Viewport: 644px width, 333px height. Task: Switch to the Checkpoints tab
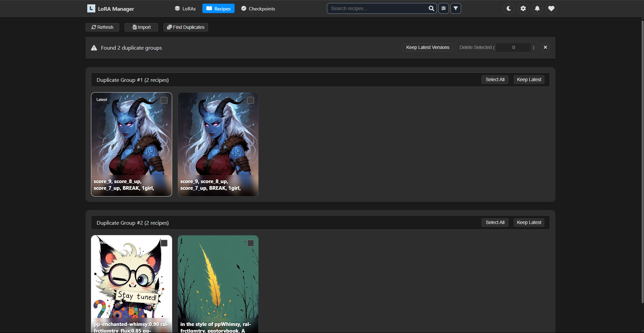pyautogui.click(x=258, y=9)
